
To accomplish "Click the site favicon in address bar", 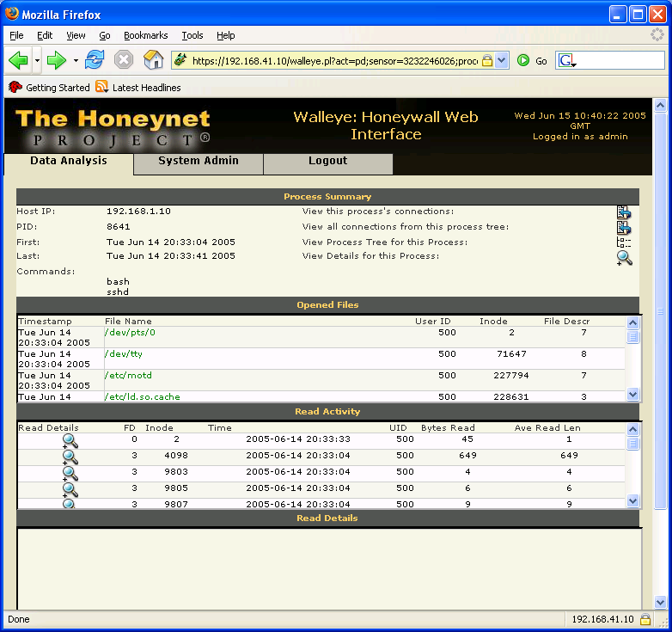I will coord(180,60).
